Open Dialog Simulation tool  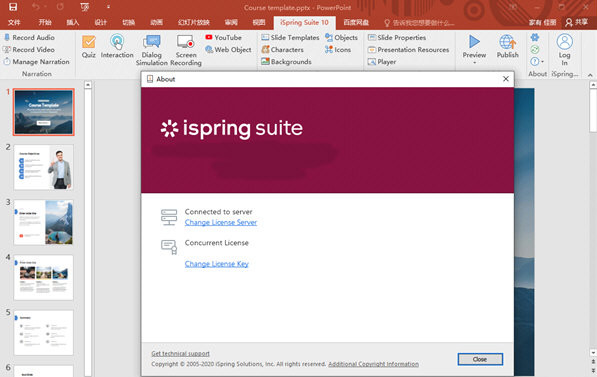[x=152, y=50]
